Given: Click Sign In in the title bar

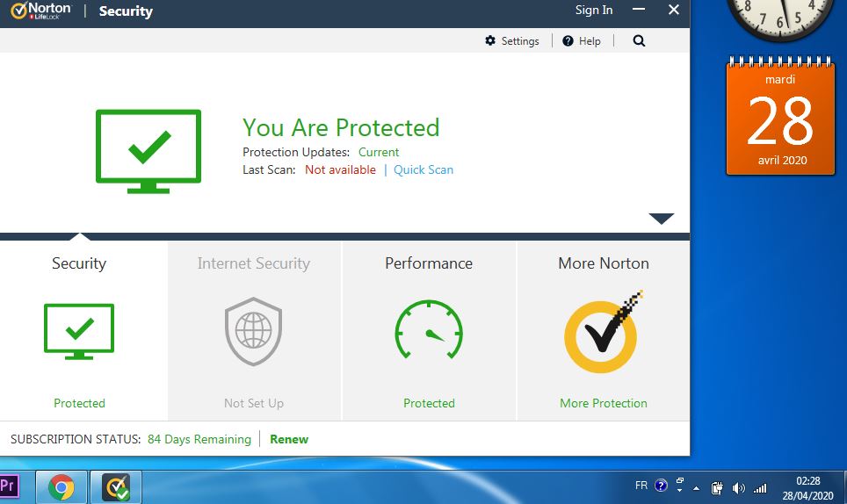Looking at the screenshot, I should point(594,11).
